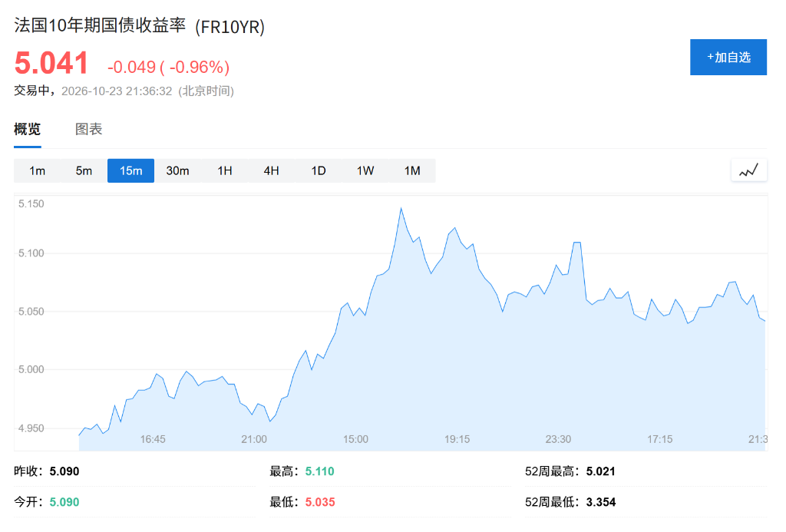Add FR10YR to watchlist with +加自选

click(728, 57)
